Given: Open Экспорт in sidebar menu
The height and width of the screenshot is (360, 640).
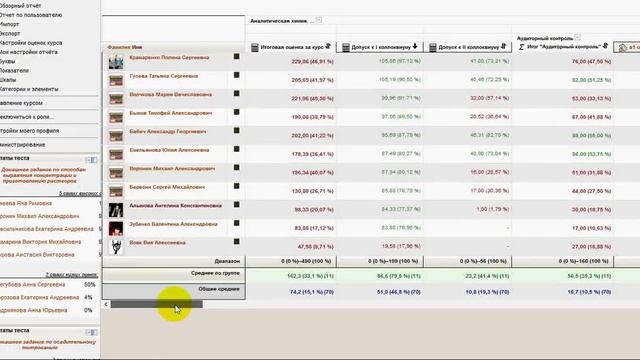Looking at the screenshot, I should 10,33.
